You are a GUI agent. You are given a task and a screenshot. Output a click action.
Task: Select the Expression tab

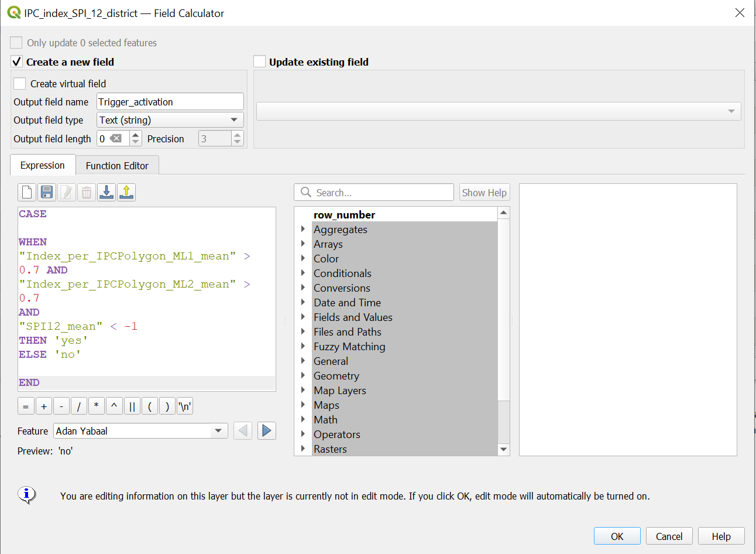pos(43,166)
